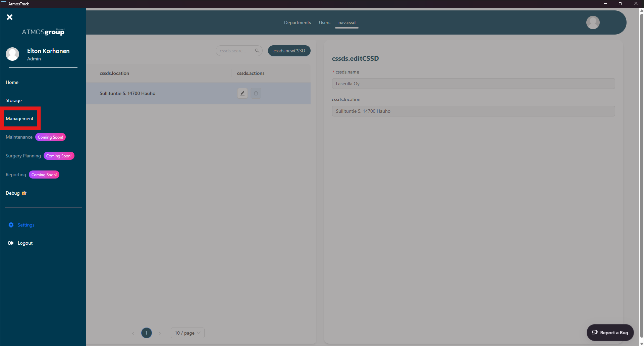Click the Reporting sidebar entry
Image resolution: width=644 pixels, height=346 pixels.
(16, 175)
